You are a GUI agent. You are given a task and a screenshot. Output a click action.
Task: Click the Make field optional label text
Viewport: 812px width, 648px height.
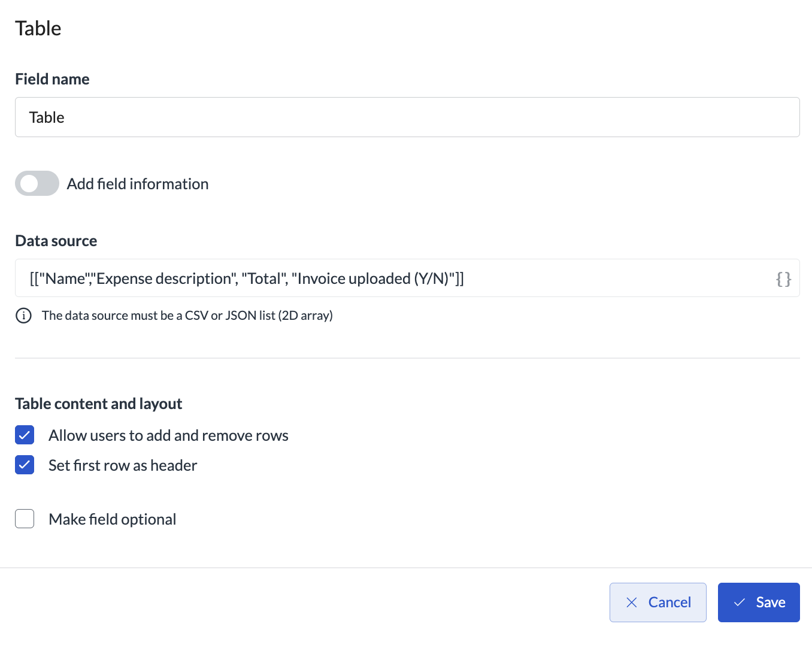point(113,519)
